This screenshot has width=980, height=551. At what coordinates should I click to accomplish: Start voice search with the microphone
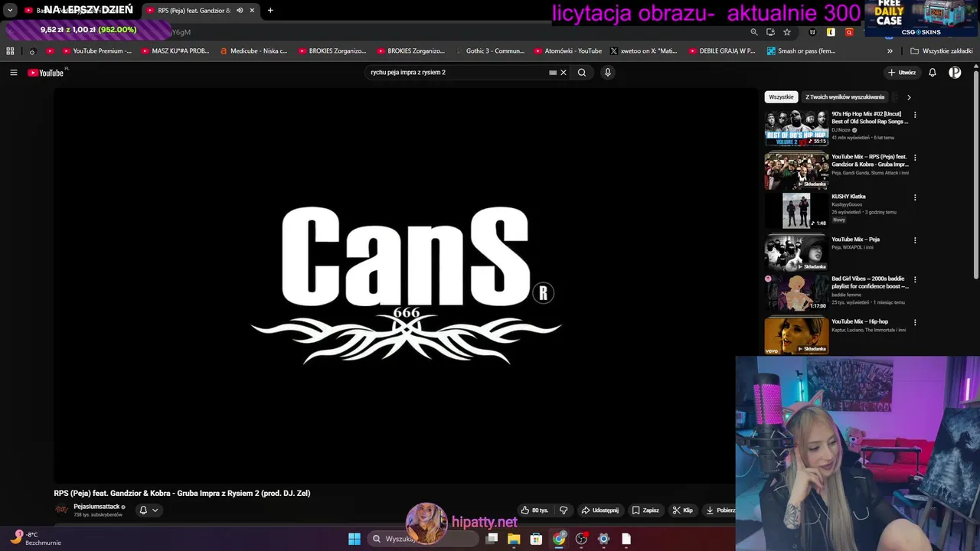[x=608, y=73]
